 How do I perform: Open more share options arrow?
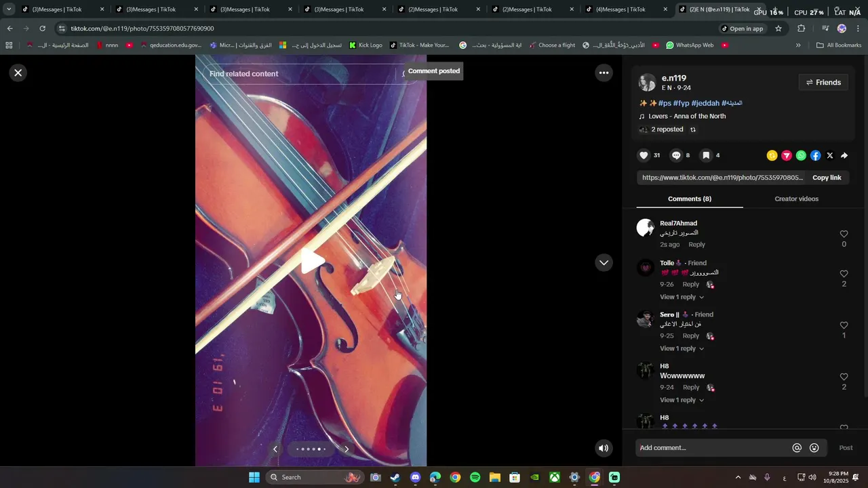pyautogui.click(x=844, y=156)
